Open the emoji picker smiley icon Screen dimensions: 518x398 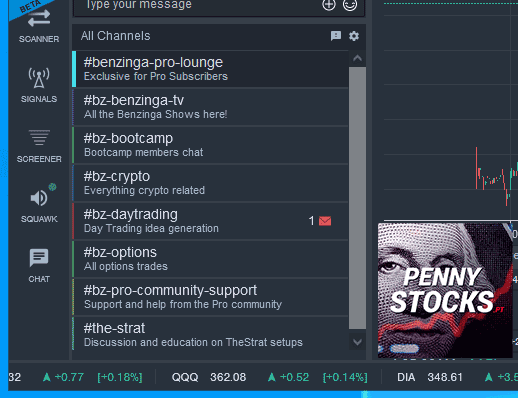350,5
